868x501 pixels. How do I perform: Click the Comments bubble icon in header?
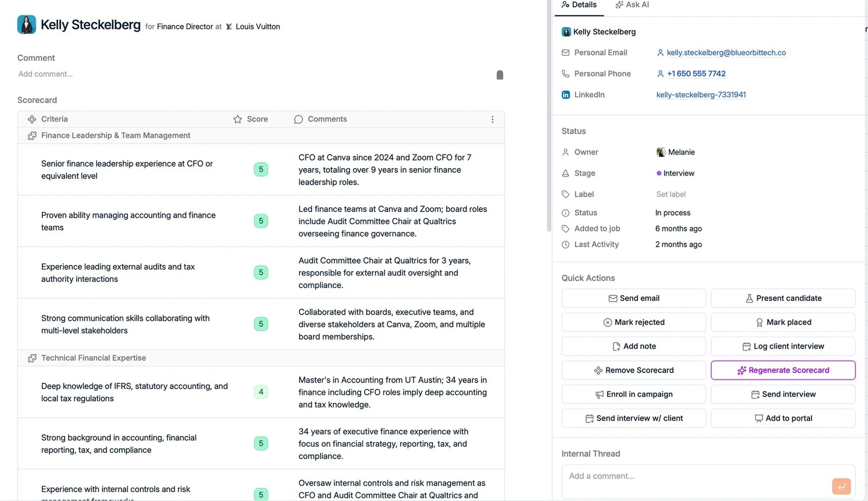tap(298, 119)
